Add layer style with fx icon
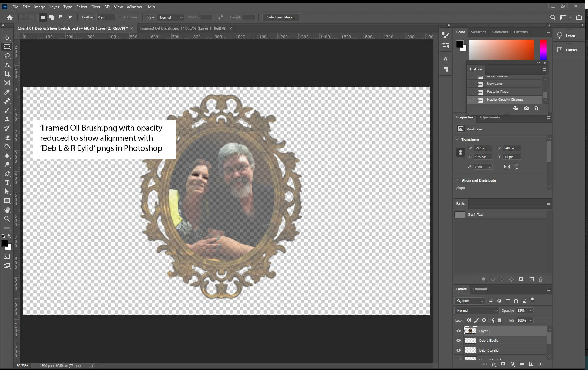This screenshot has width=588, height=370. point(494,364)
